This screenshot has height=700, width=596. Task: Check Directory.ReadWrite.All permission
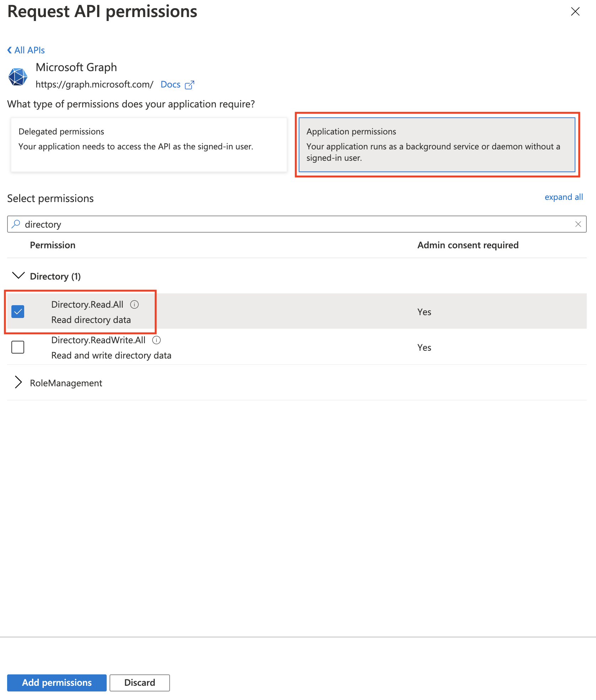pos(18,347)
